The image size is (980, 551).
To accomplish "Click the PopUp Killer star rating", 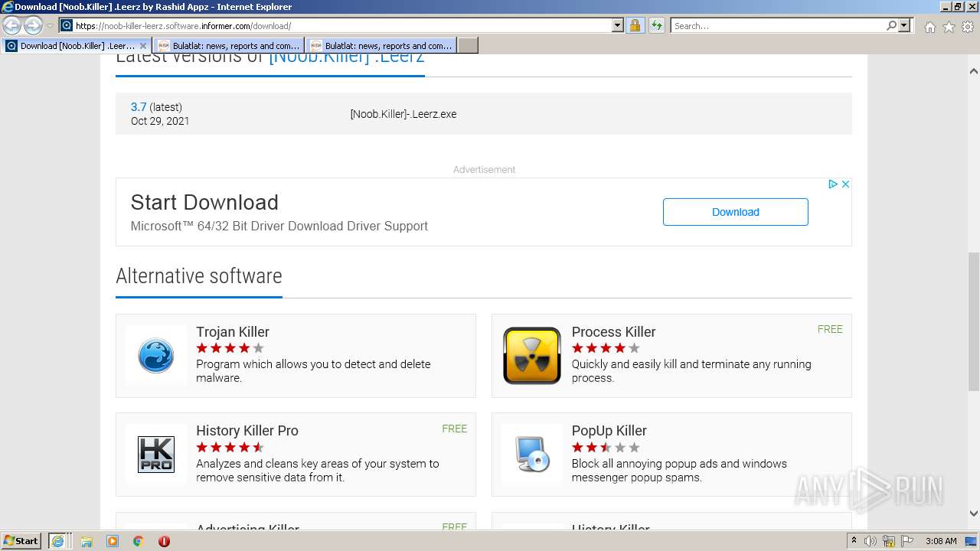I will coord(606,448).
